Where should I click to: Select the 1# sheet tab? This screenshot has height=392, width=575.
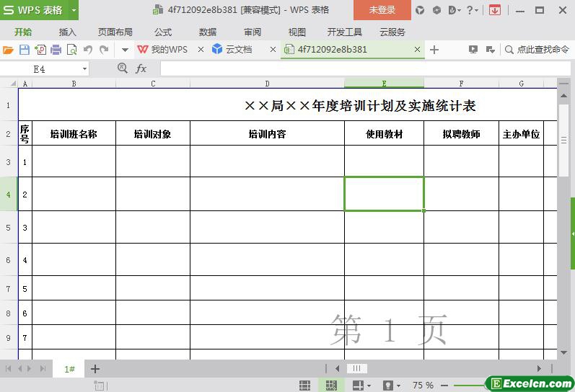[x=70, y=369]
